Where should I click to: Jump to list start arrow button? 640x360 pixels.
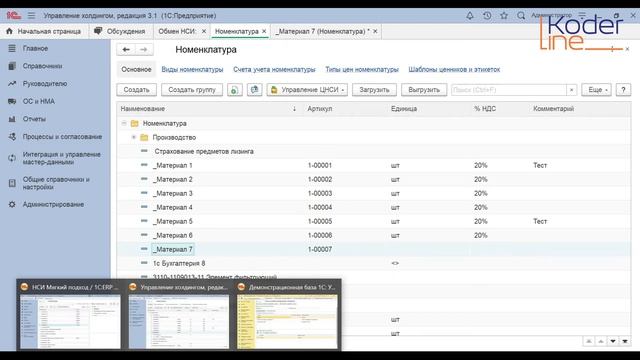pos(589,341)
